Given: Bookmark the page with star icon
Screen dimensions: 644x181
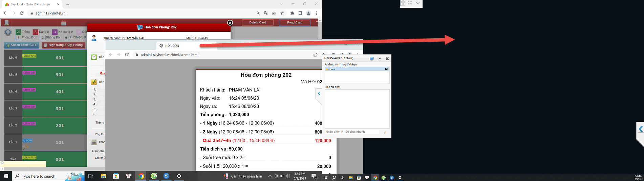Looking at the screenshot, I should pos(282,13).
